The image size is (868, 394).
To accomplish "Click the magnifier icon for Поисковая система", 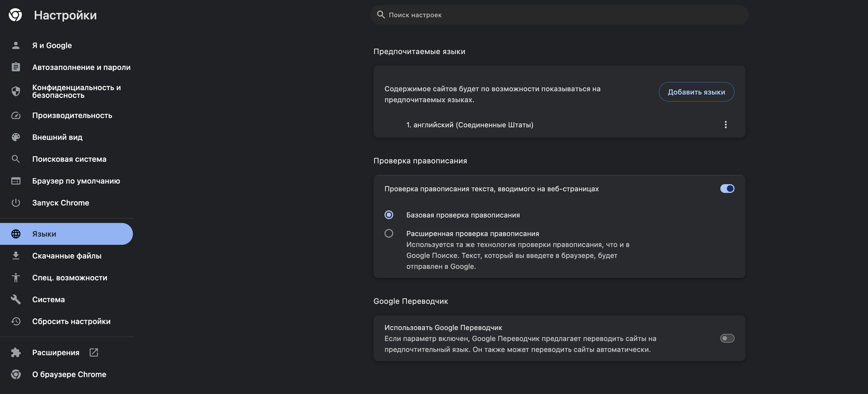I will point(16,159).
